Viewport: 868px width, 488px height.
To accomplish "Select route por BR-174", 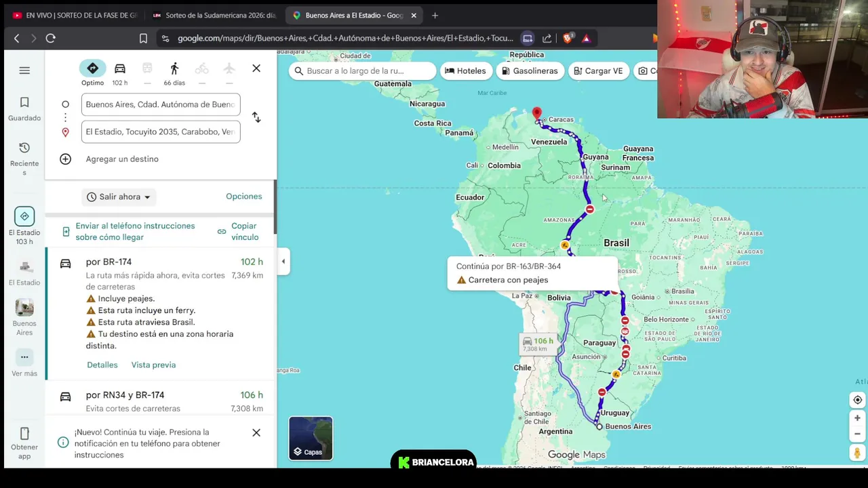I will point(161,313).
